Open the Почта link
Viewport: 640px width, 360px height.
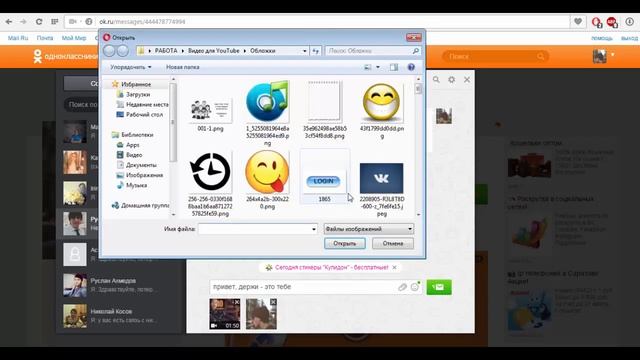click(x=45, y=38)
